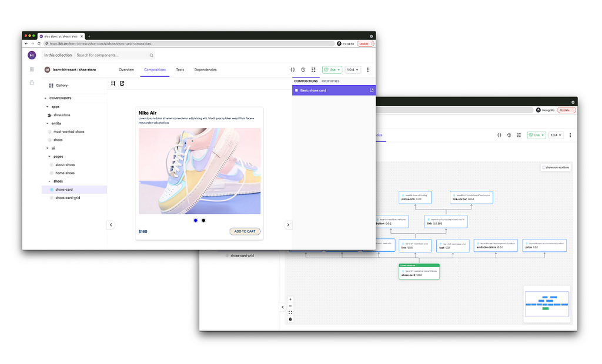
Task: Click the browser back arrow in front window
Action: click(26, 43)
